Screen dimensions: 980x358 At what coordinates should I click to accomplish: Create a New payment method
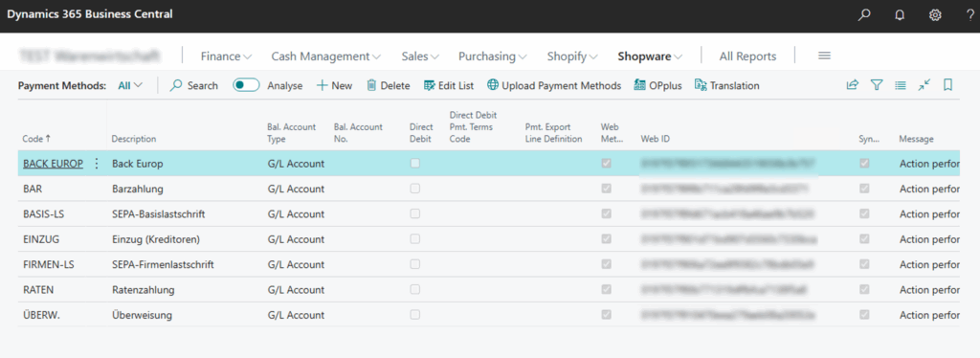pos(334,85)
